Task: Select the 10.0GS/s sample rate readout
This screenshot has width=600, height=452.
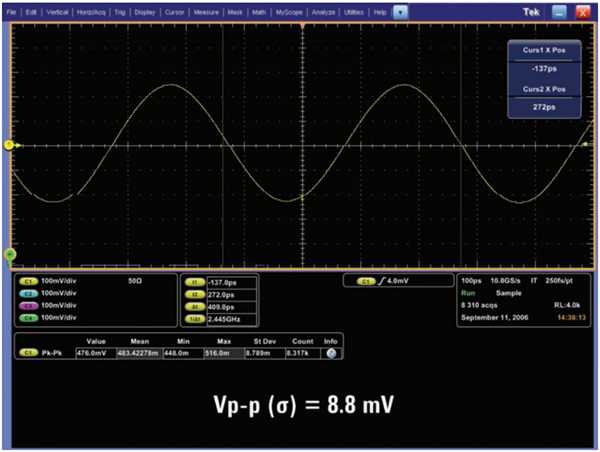Action: click(x=505, y=281)
